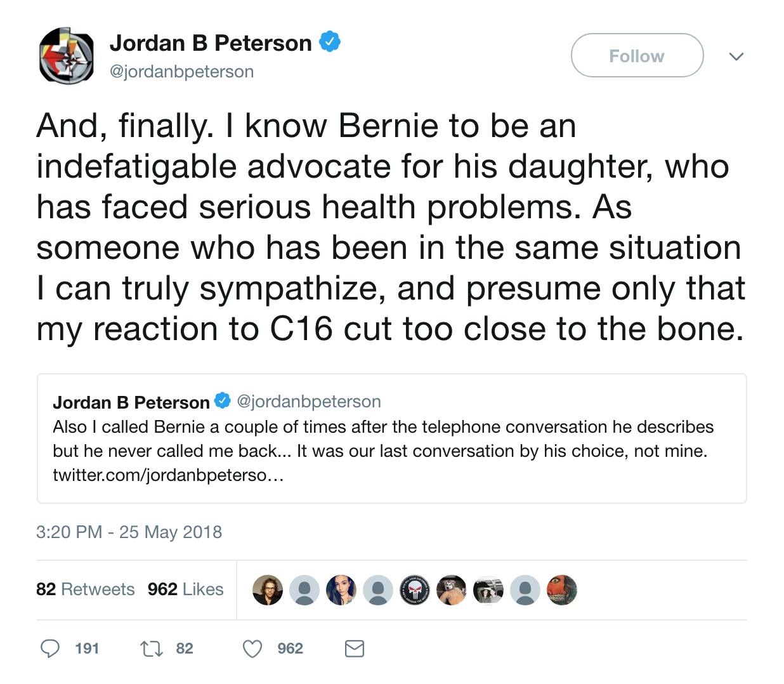Click verified badge in quoted tweet
784x684 pixels.
click(x=222, y=401)
